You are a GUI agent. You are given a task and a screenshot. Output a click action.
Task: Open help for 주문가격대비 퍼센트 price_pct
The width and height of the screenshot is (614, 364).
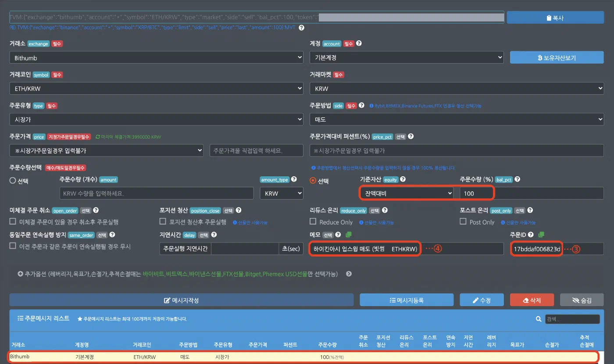(411, 137)
